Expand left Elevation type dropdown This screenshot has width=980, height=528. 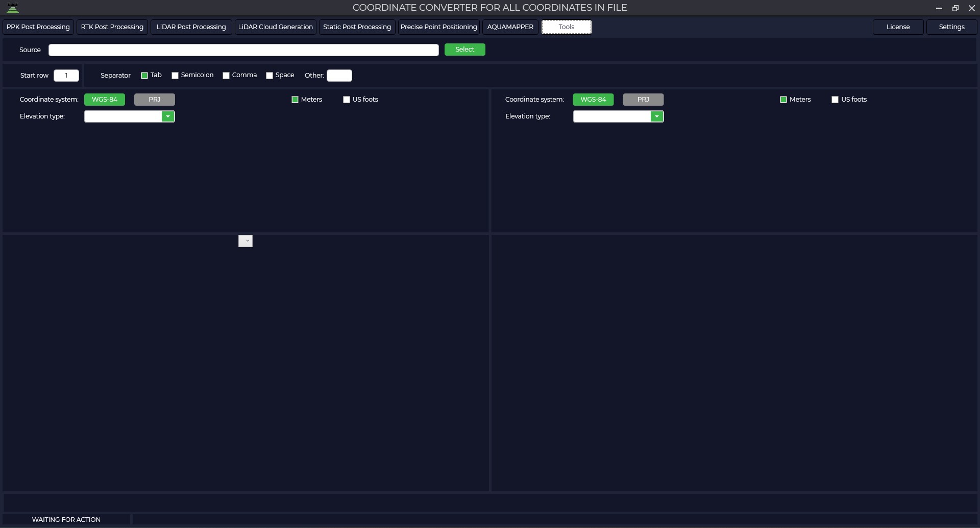[168, 116]
